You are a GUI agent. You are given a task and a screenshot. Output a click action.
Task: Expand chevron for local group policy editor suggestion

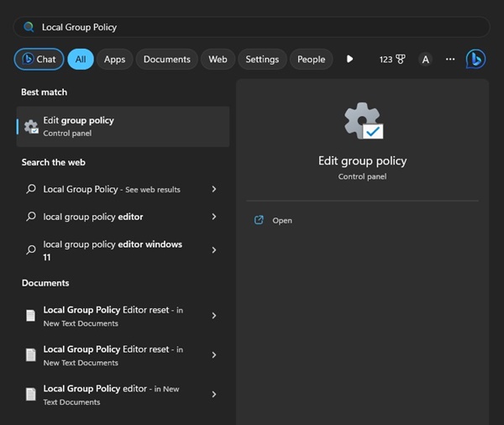click(214, 217)
